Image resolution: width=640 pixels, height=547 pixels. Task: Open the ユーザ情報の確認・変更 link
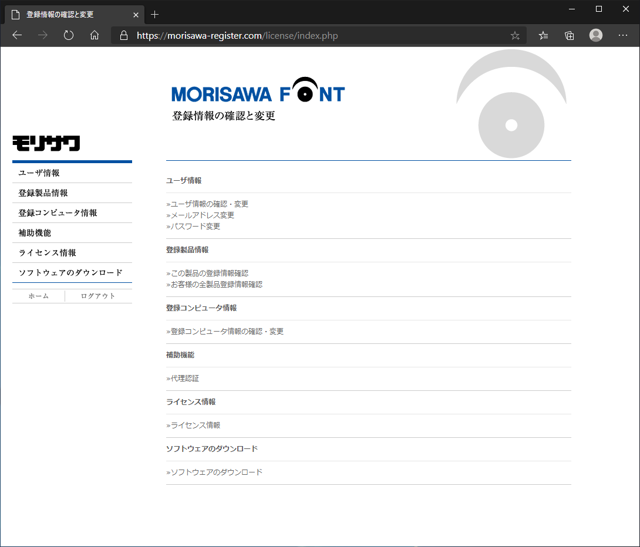coord(207,204)
